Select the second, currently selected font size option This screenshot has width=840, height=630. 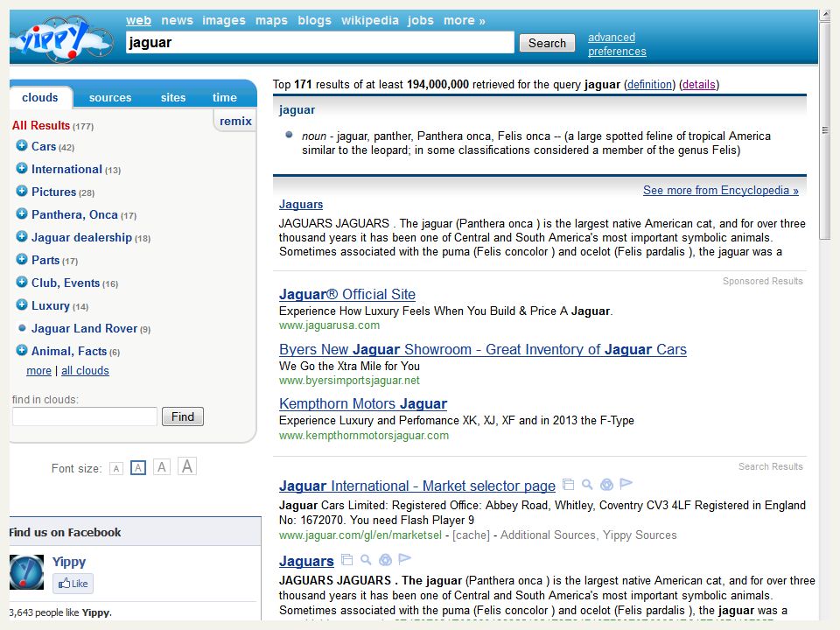(138, 467)
